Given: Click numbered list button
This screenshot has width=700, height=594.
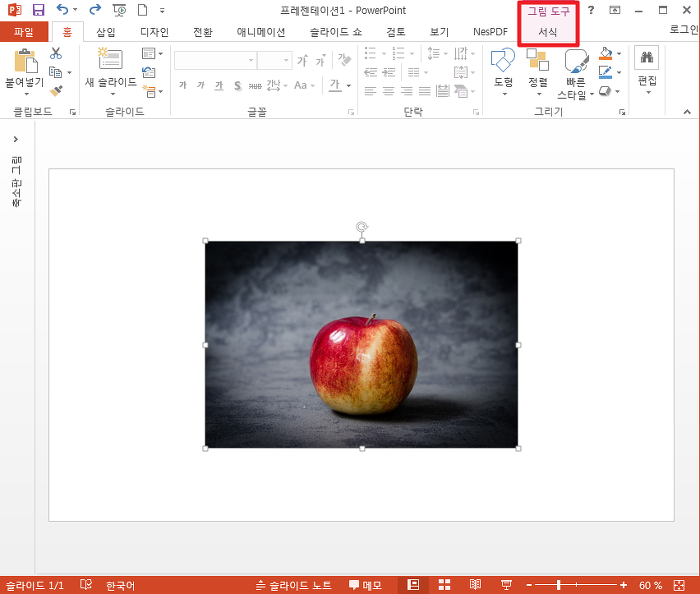Looking at the screenshot, I should [x=398, y=54].
